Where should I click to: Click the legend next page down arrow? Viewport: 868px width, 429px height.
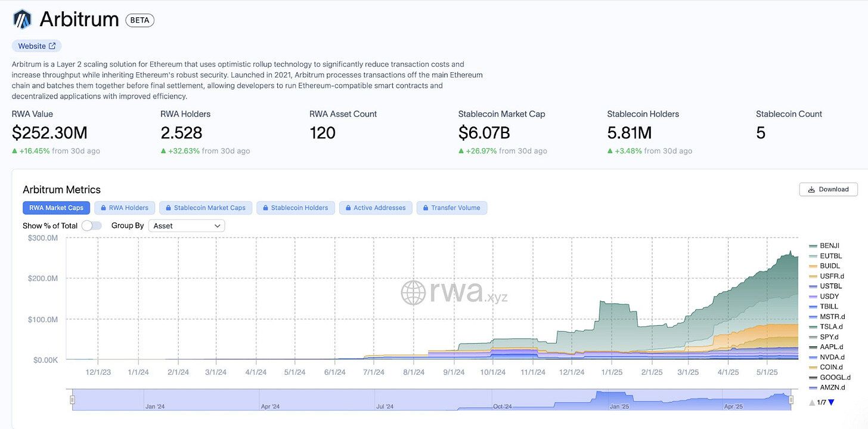[831, 403]
